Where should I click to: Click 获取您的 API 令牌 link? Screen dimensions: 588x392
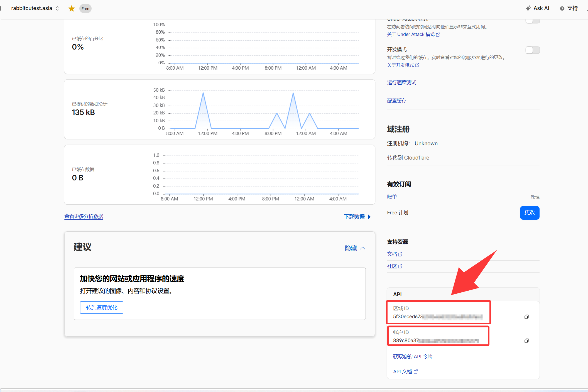413,357
